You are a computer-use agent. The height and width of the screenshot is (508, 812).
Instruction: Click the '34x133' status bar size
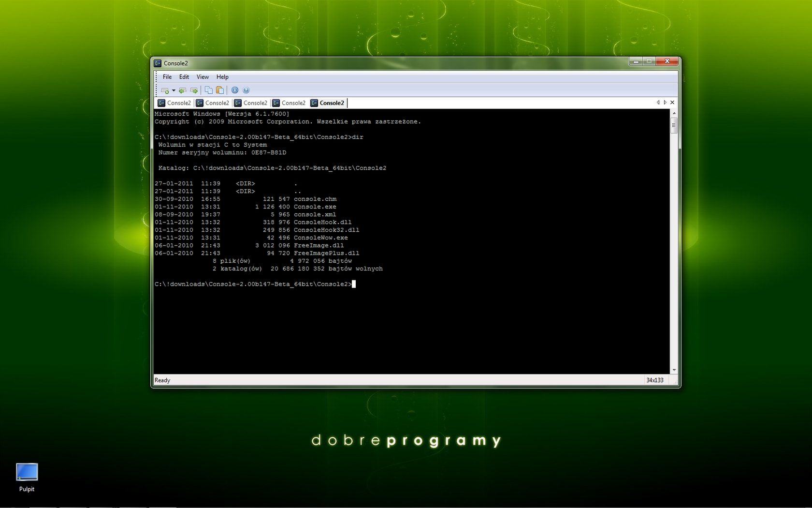[x=655, y=380]
